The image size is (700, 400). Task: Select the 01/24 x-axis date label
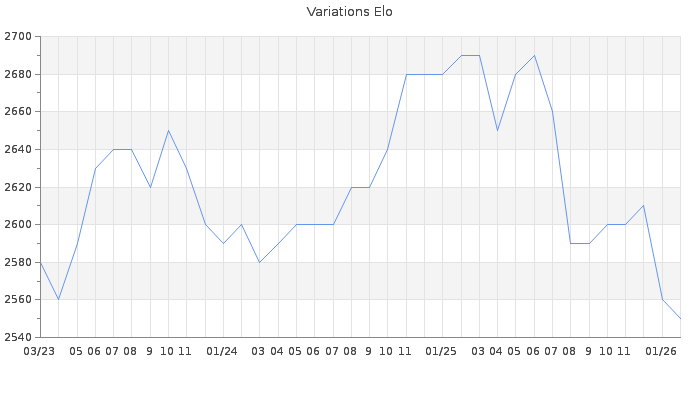[222, 351]
